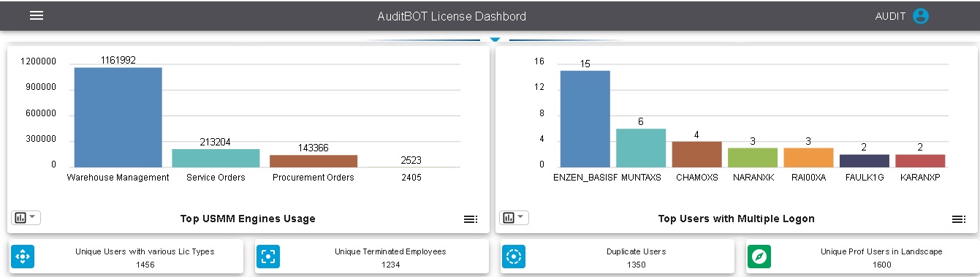Viewport: 980px width, 277px height.
Task: Click the AUDIT username label
Action: tap(890, 16)
